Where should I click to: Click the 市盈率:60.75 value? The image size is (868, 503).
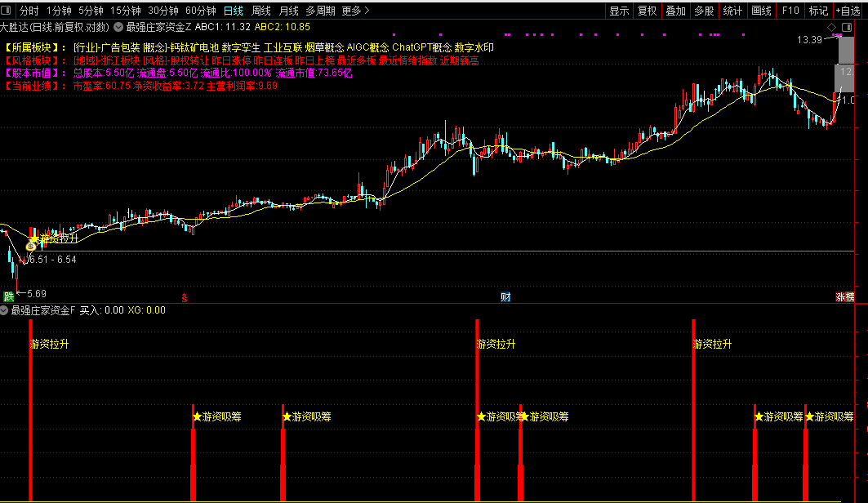point(102,86)
